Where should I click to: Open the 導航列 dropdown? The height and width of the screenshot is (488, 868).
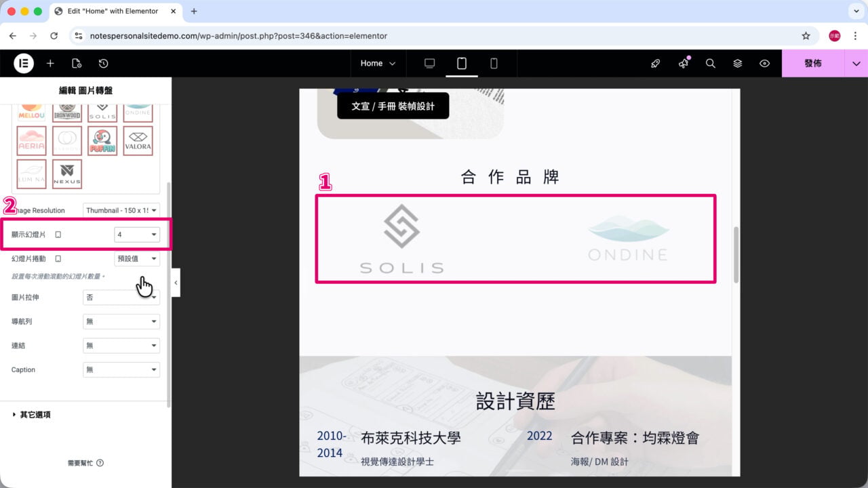coord(121,321)
